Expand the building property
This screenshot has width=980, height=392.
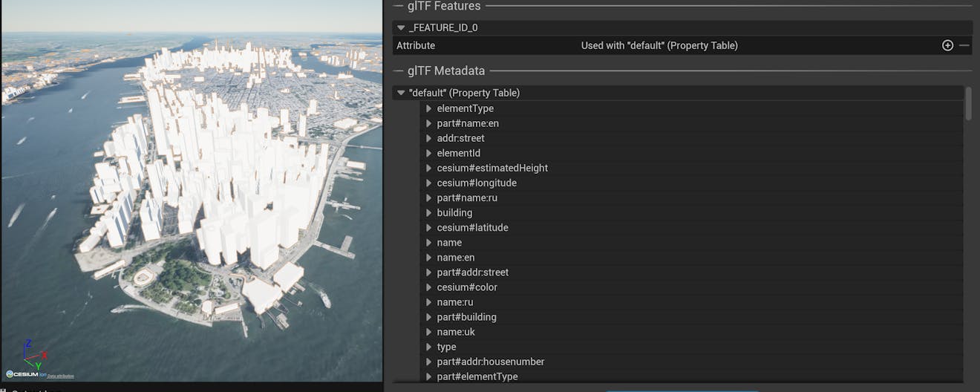pyautogui.click(x=429, y=212)
